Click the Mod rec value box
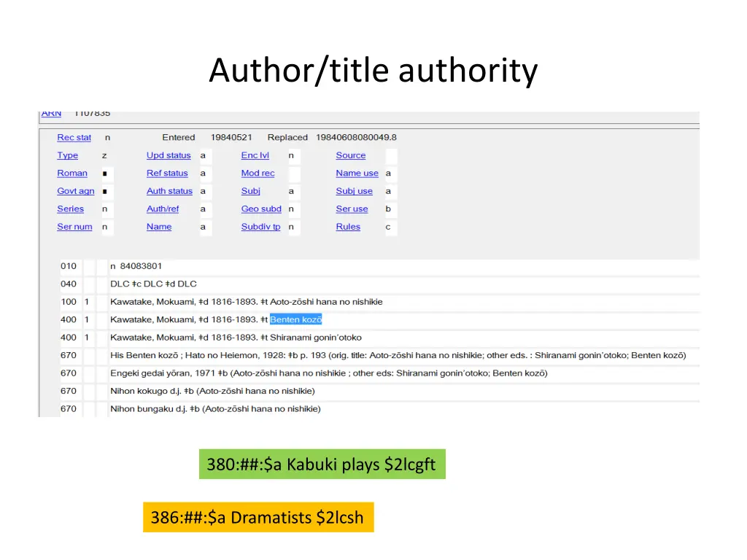The image size is (747, 560). [x=295, y=174]
